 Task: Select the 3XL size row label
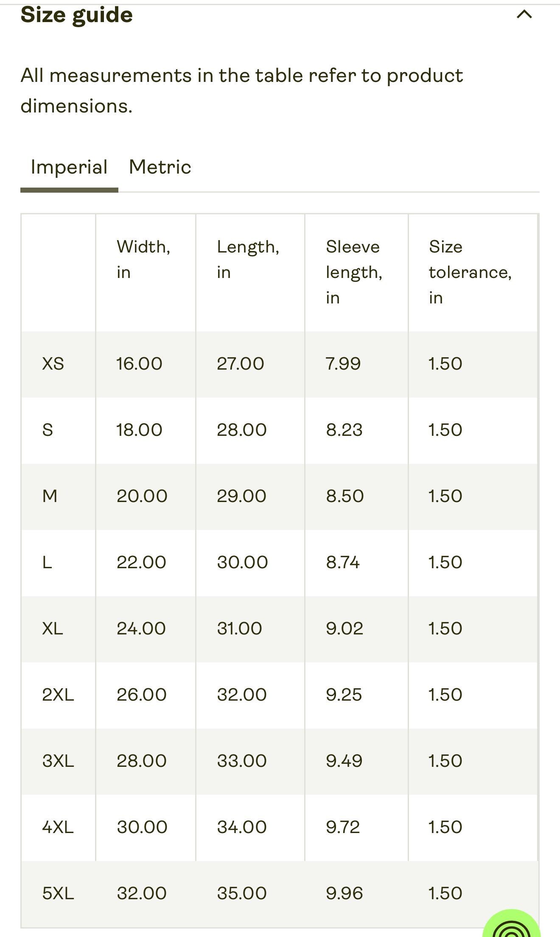(x=58, y=761)
